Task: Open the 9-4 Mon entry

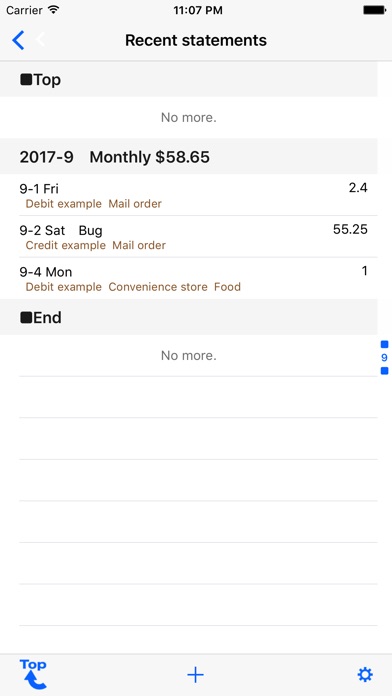Action: 189,278
